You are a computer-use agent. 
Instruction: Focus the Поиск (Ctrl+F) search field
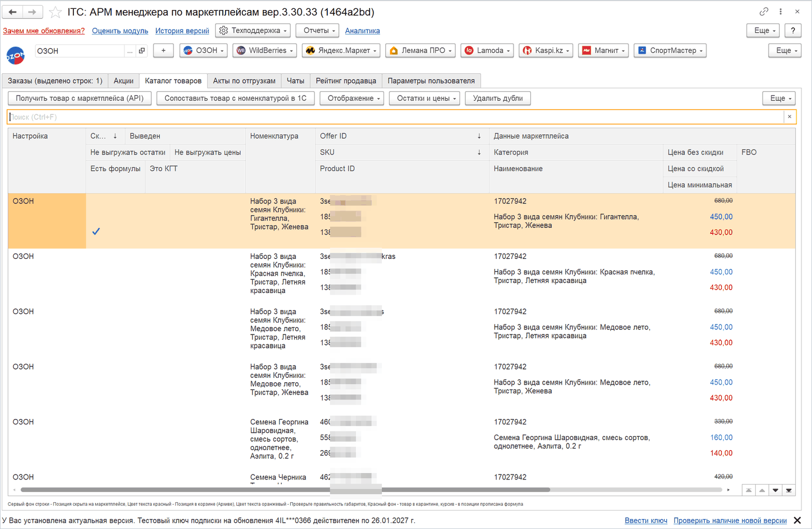tap(396, 117)
